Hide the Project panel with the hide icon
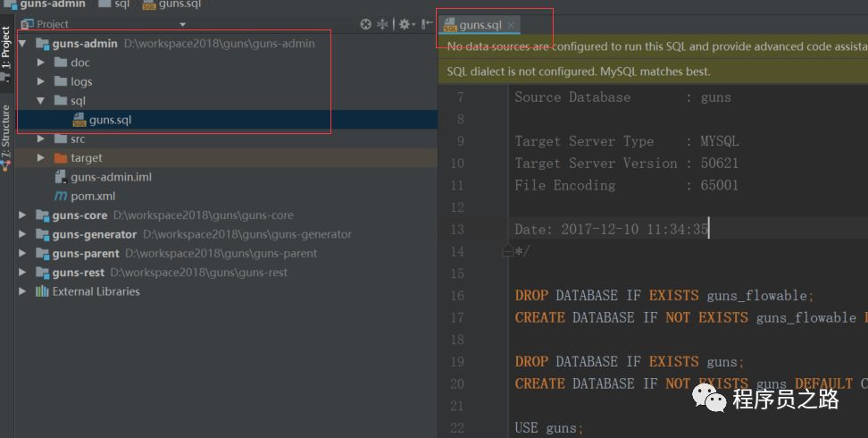The height and width of the screenshot is (438, 868). [427, 24]
